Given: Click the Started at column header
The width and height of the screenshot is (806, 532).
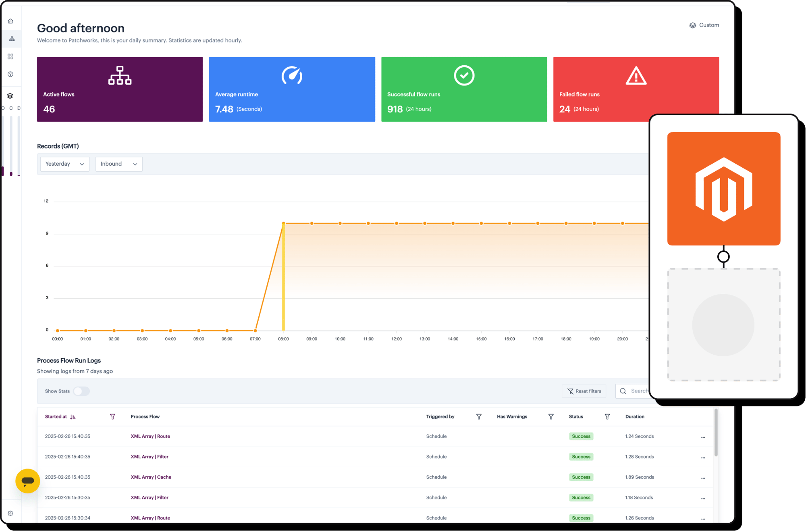Looking at the screenshot, I should click(x=56, y=417).
